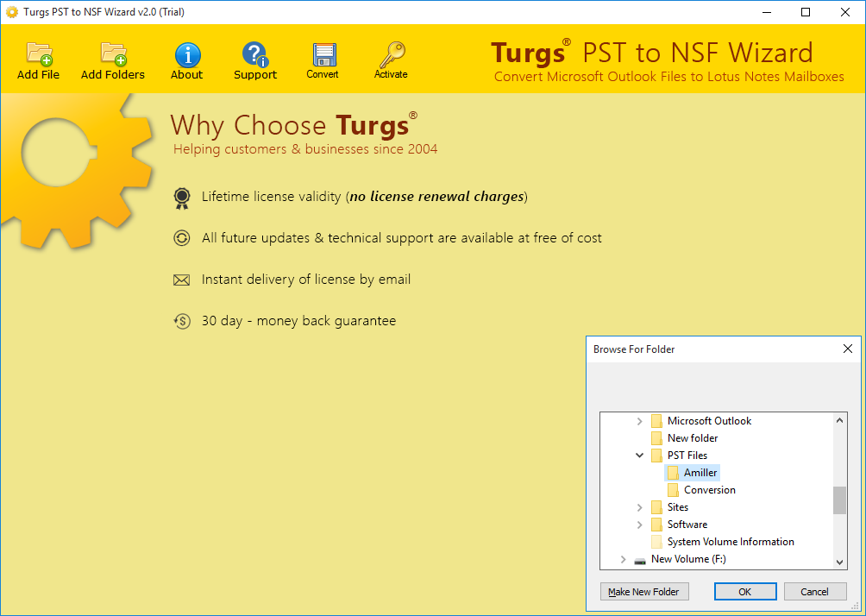Select the Software folder label

[687, 525]
